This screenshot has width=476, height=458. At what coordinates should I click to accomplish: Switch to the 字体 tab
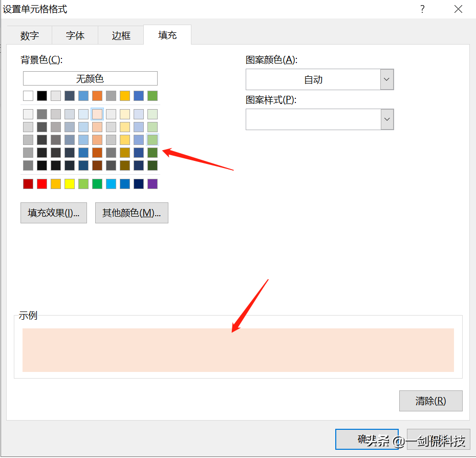click(x=75, y=35)
